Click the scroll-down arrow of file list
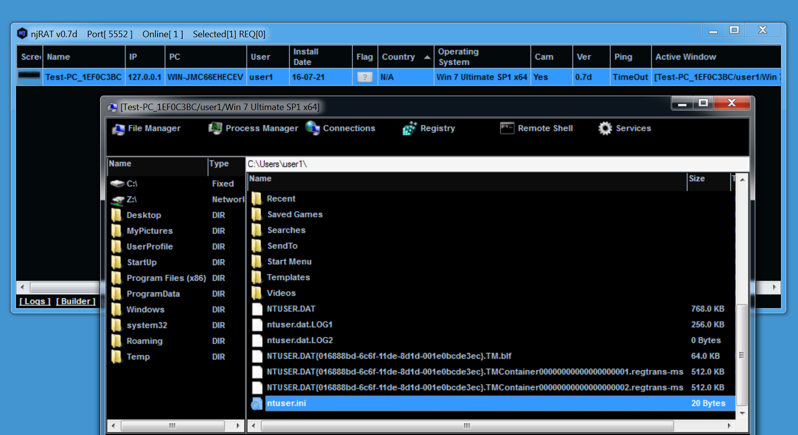The width and height of the screenshot is (798, 435). 742,413
